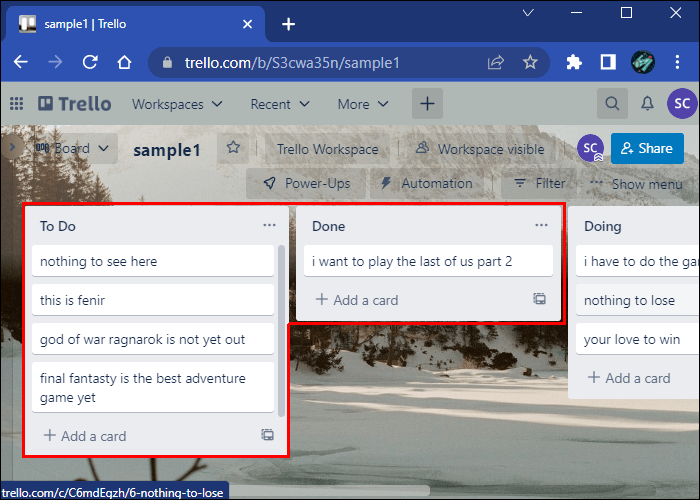Open To Do list actions menu

tap(269, 225)
